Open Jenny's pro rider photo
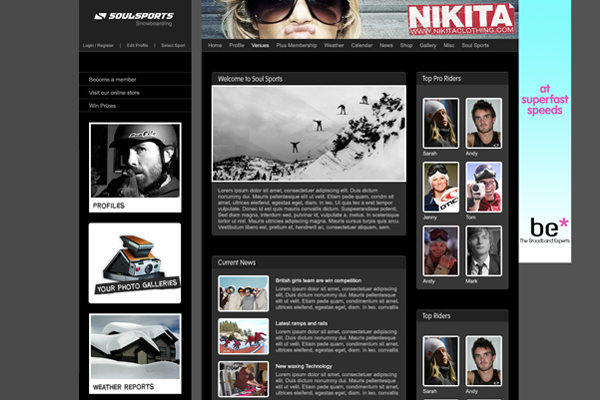This screenshot has width=600, height=400. tap(441, 187)
